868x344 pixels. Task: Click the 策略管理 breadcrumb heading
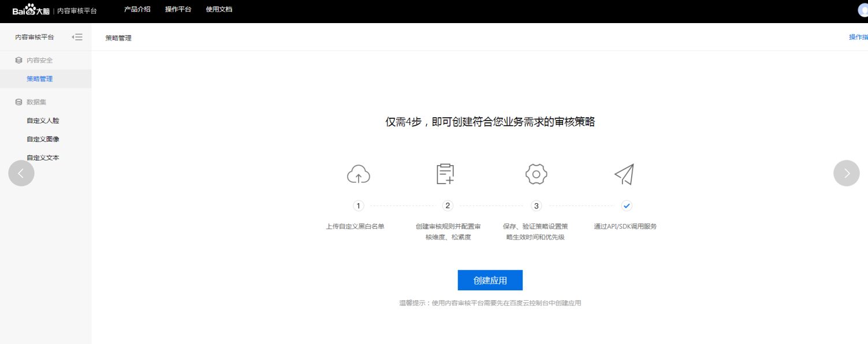(x=118, y=38)
